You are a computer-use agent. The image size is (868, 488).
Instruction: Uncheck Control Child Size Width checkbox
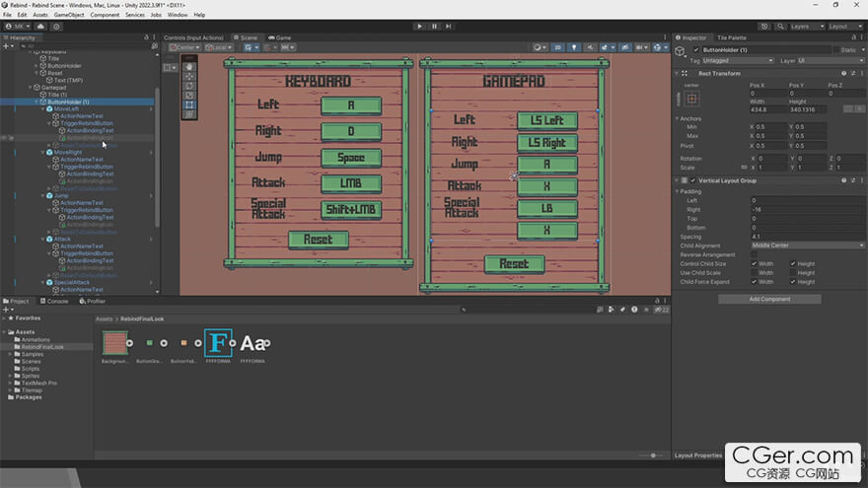[755, 263]
